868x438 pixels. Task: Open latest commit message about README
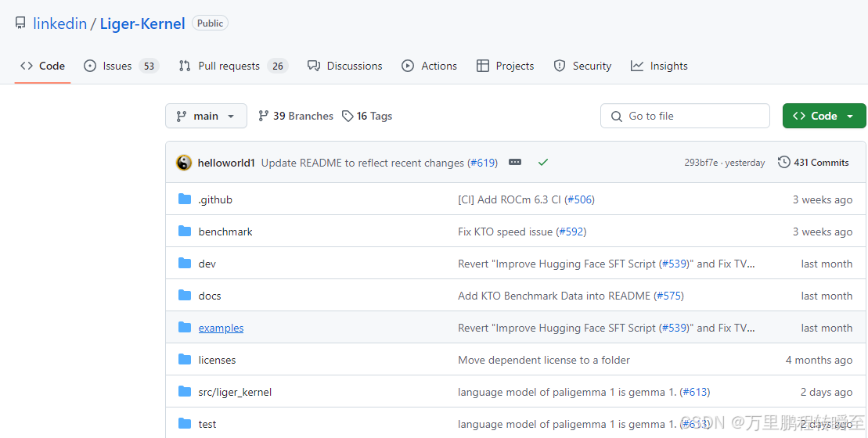click(x=362, y=163)
